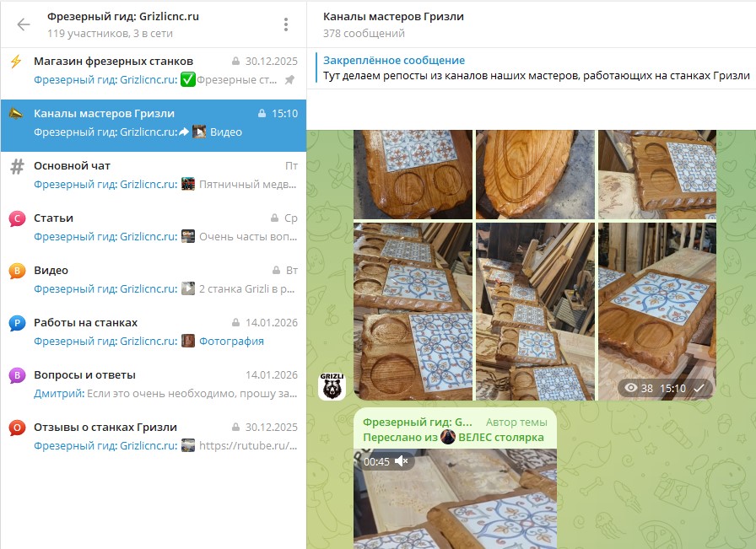This screenshot has height=549, width=756.
Task: Click the ВЕЛЕС столярка channel avatar
Action: [448, 437]
